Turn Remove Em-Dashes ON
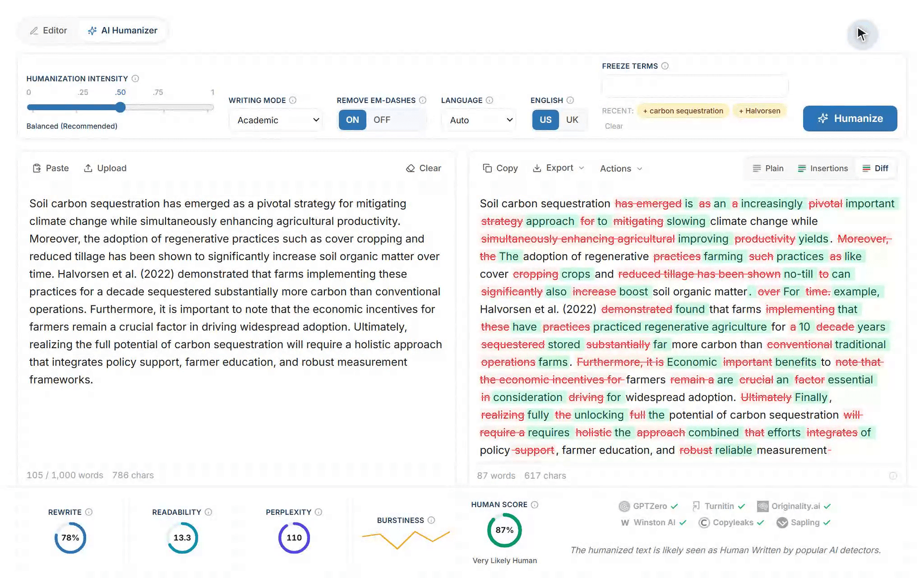The width and height of the screenshot is (924, 578). [352, 120]
